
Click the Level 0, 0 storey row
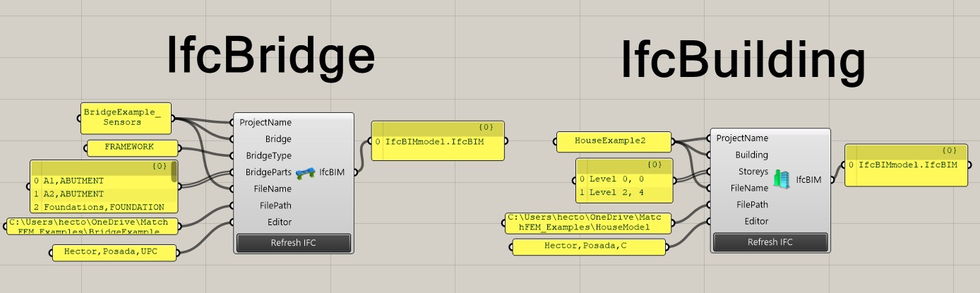[x=621, y=179]
